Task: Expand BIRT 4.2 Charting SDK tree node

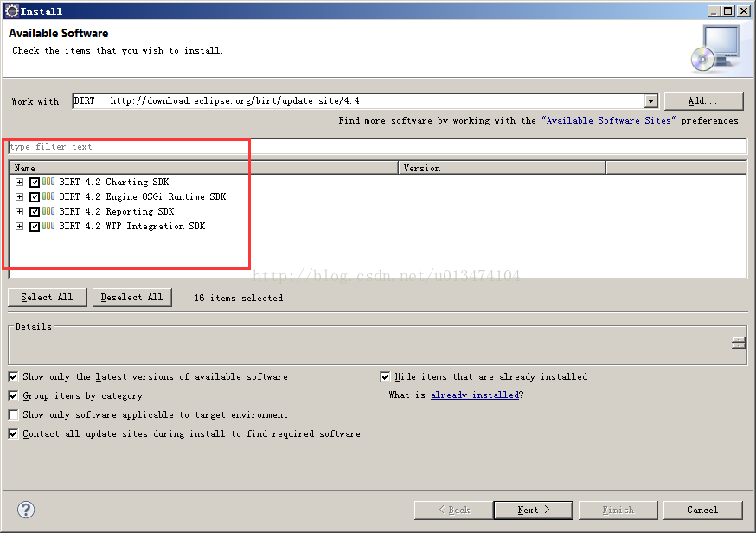Action: pyautogui.click(x=19, y=183)
